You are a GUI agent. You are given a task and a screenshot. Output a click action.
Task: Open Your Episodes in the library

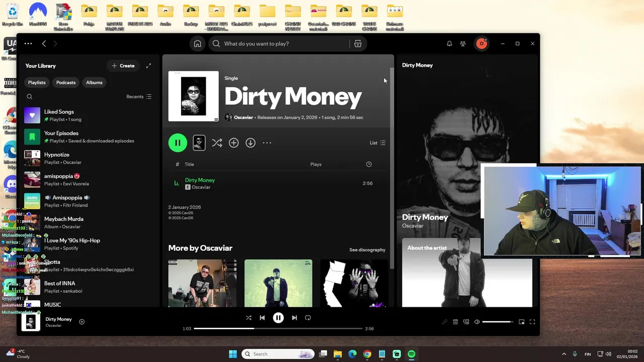tap(90, 137)
